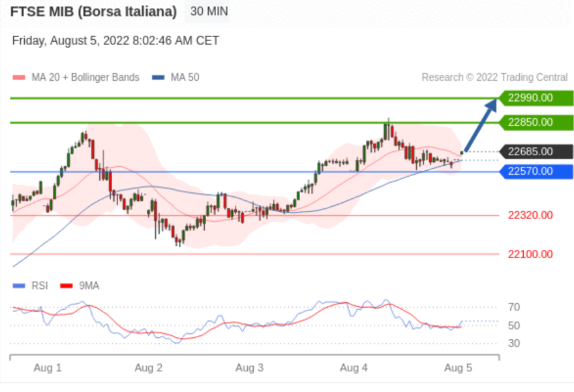The height and width of the screenshot is (392, 574).
Task: Click the red 22320.00 support label
Action: pos(530,215)
